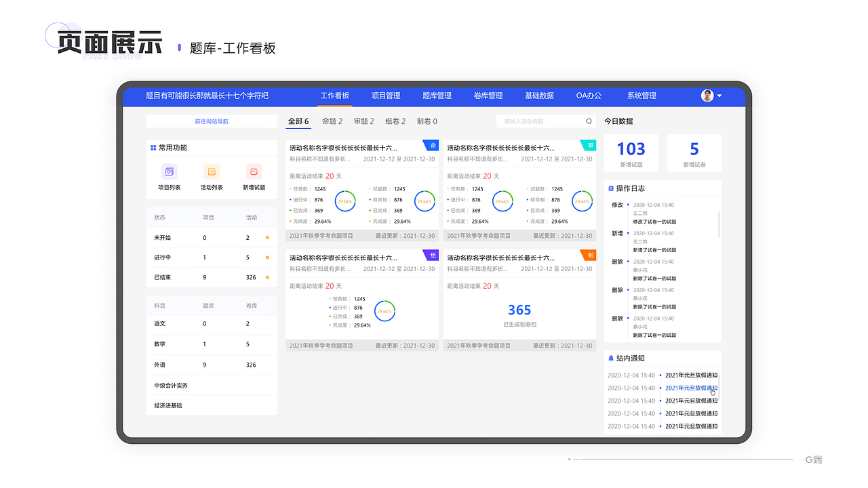868x488 pixels.
Task: Click the 进行中 status row label
Action: click(162, 258)
